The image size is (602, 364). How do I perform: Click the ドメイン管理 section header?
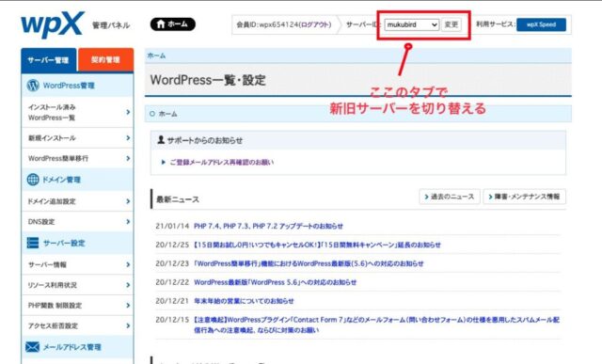(x=77, y=180)
